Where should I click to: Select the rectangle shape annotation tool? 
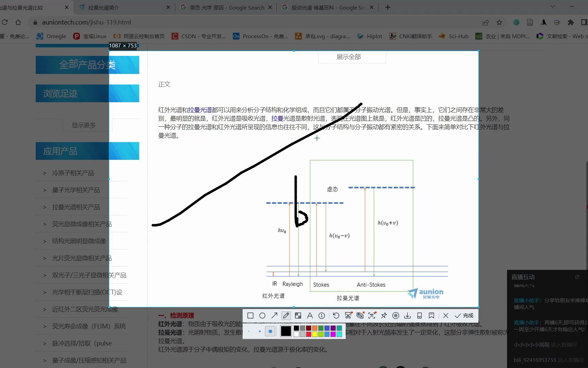[250, 316]
